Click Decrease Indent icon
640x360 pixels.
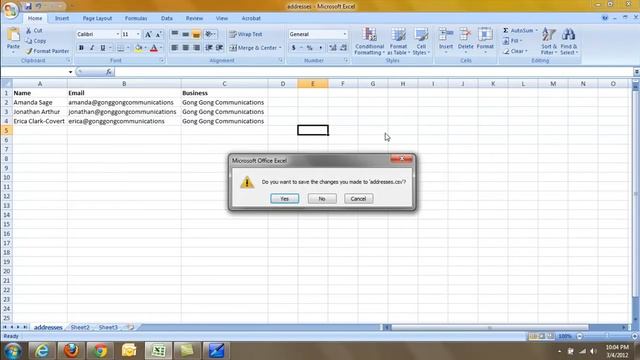pos(209,48)
